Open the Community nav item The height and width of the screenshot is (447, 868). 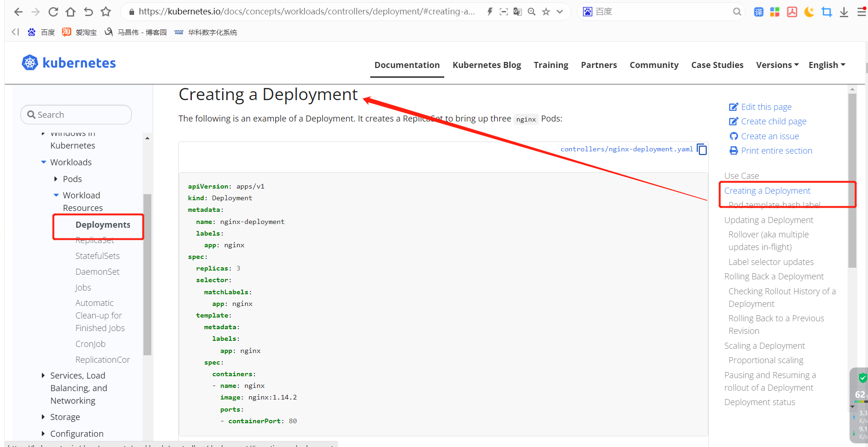tap(654, 65)
